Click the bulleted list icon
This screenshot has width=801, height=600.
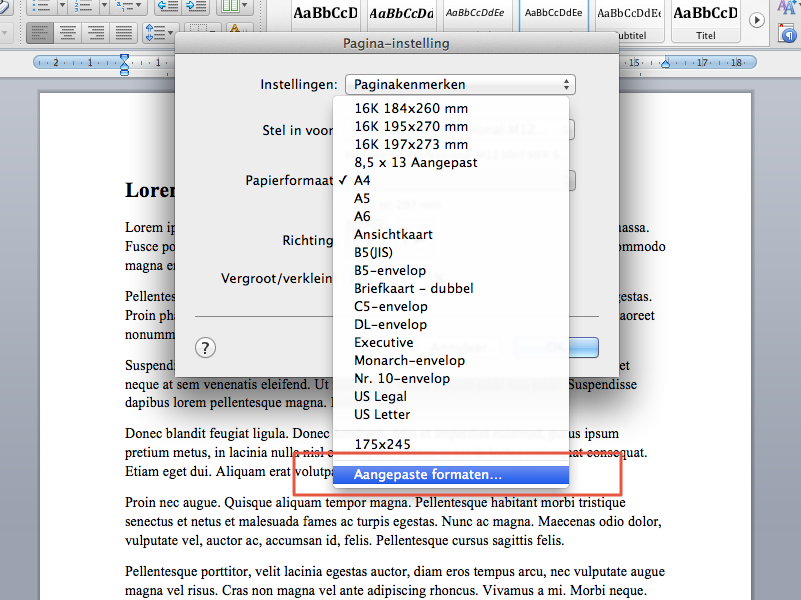pyautogui.click(x=42, y=6)
